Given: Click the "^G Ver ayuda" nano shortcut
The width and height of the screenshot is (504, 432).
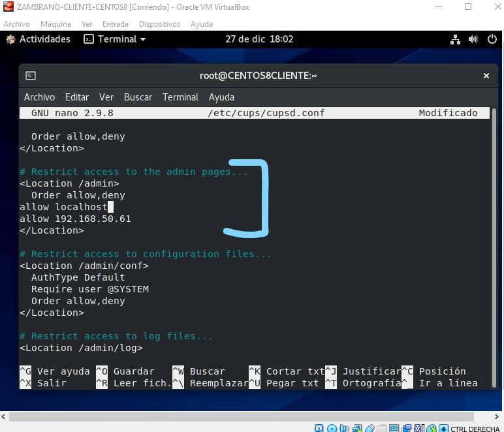Looking at the screenshot, I should pos(55,371).
